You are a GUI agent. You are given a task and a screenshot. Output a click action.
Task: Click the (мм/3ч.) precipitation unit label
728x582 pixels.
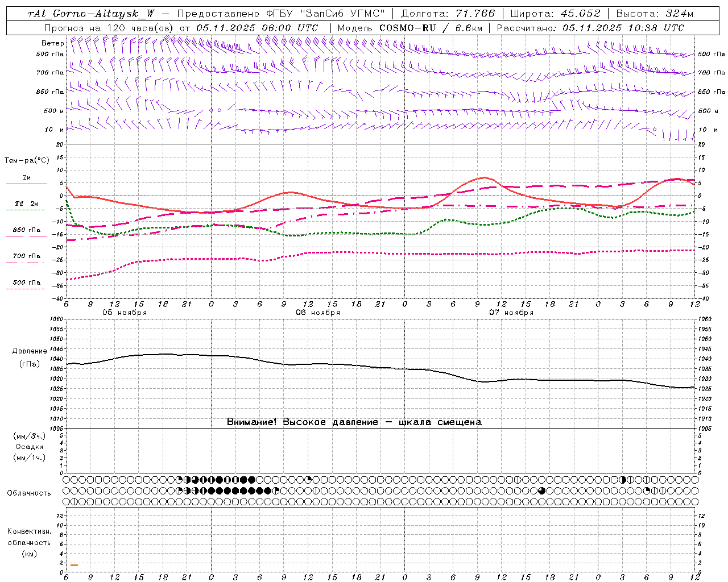click(29, 436)
